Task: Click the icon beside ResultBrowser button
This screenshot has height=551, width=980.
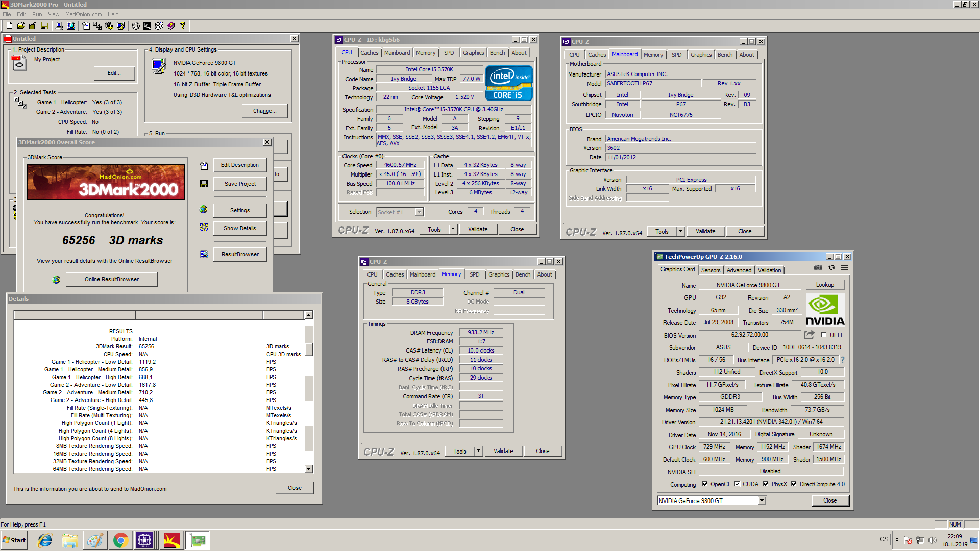Action: coord(204,254)
